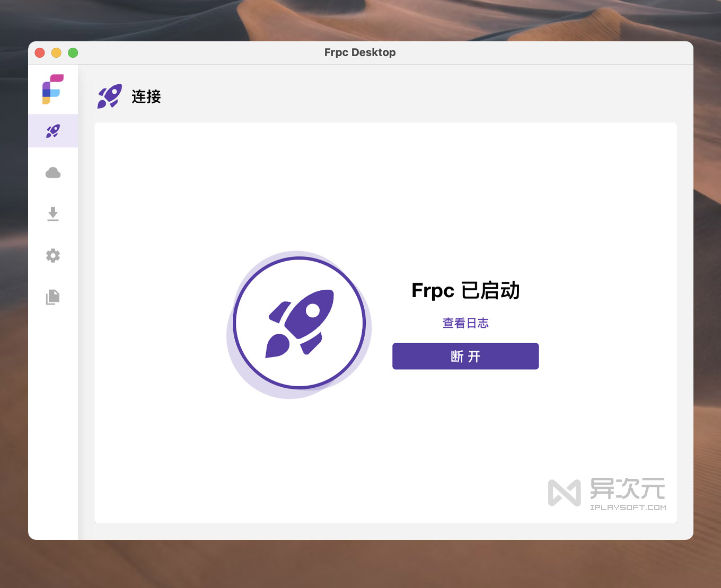This screenshot has width=721, height=588.
Task: Select the cloud proxy icon in sidebar
Action: 53,173
